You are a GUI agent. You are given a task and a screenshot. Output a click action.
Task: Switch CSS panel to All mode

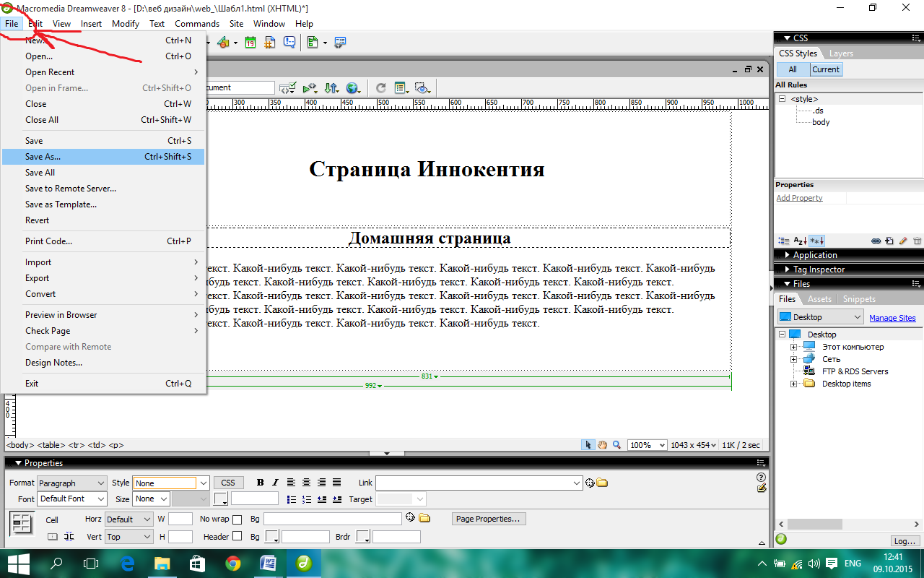click(793, 69)
